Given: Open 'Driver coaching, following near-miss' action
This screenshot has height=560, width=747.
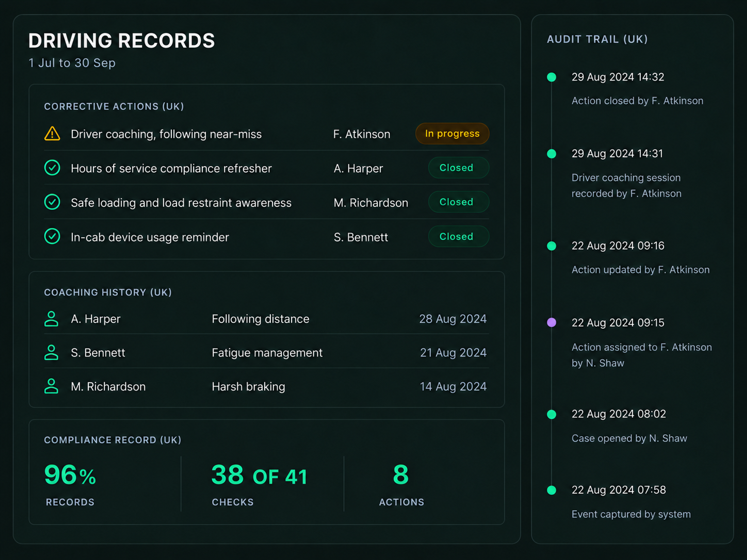Looking at the screenshot, I should [166, 134].
